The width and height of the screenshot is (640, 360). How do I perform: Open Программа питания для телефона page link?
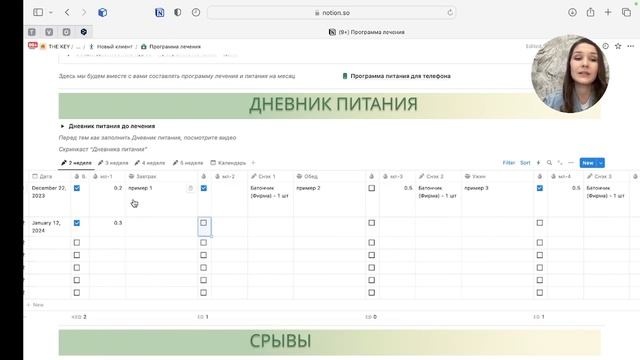click(x=396, y=76)
